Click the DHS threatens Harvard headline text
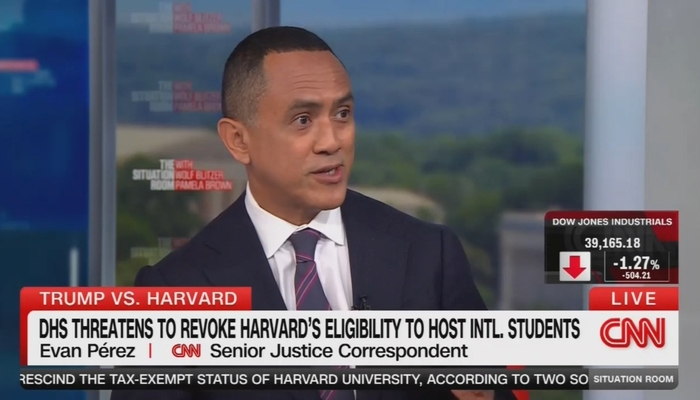The image size is (700, 400). [x=309, y=328]
